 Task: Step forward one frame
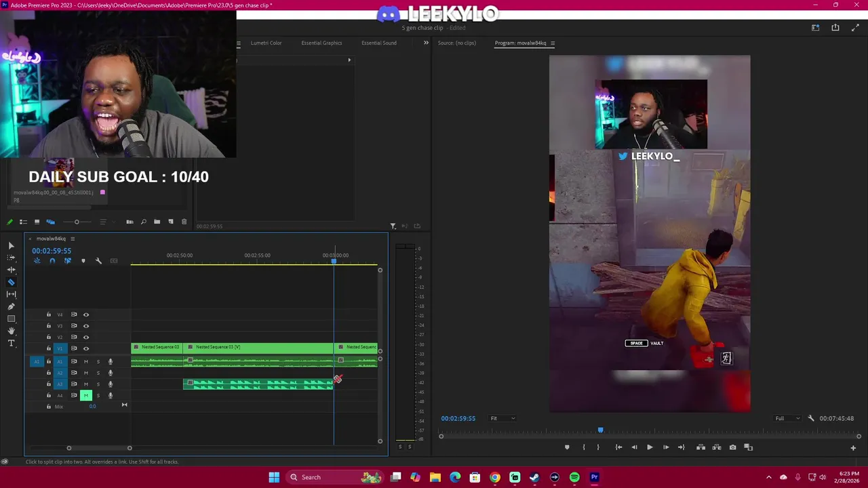(666, 447)
